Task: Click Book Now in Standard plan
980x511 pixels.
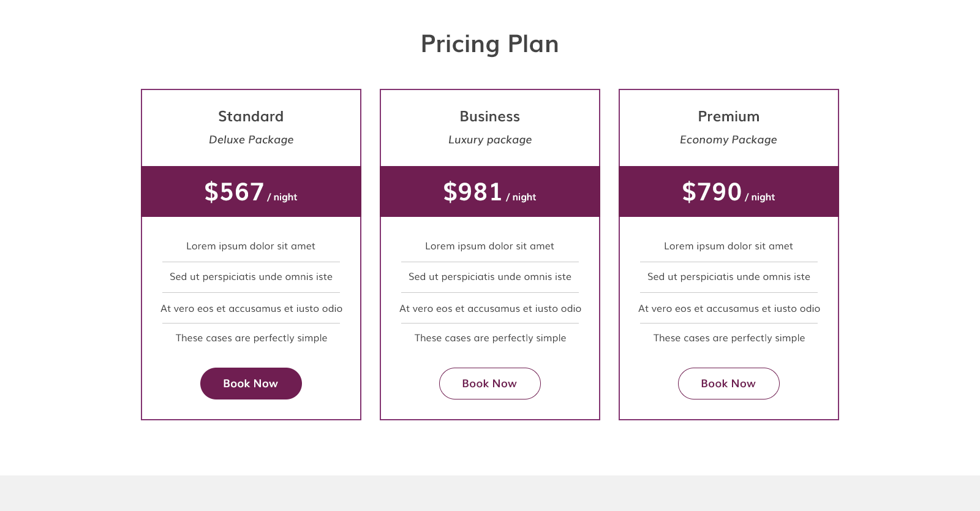Action: [x=251, y=384]
